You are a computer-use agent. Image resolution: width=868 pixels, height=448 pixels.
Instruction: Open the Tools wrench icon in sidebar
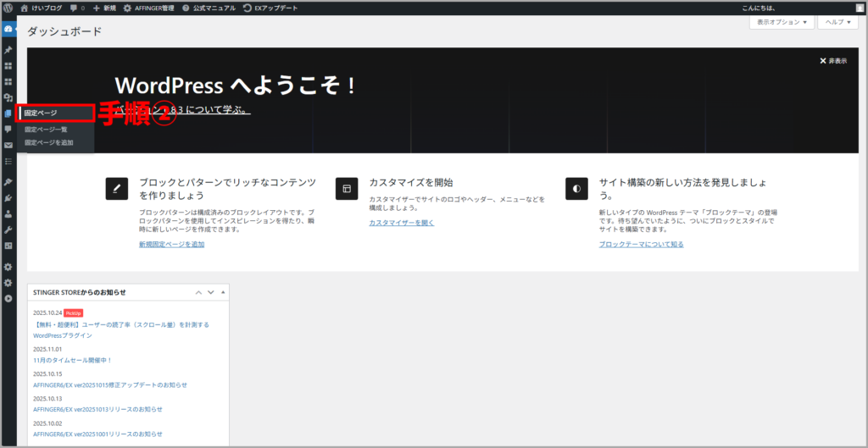[x=8, y=230]
